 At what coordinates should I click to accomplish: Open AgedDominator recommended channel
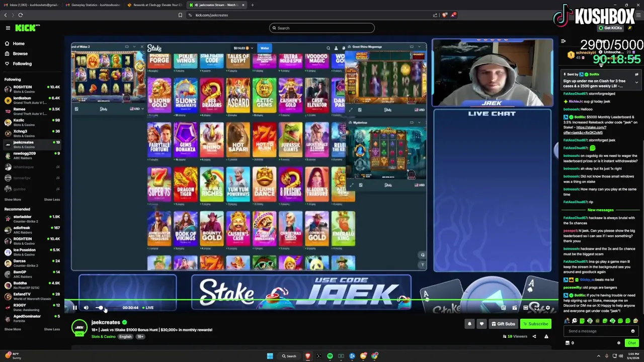31,318
